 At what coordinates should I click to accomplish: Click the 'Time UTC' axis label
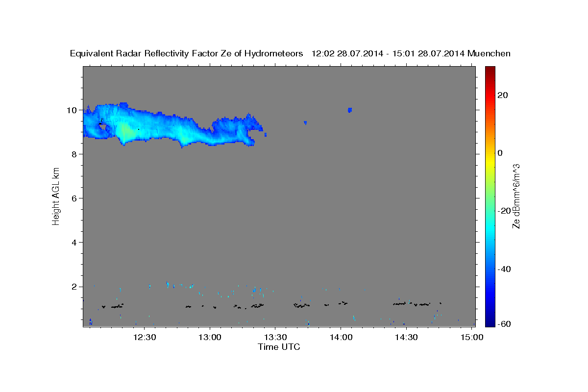click(x=279, y=347)
